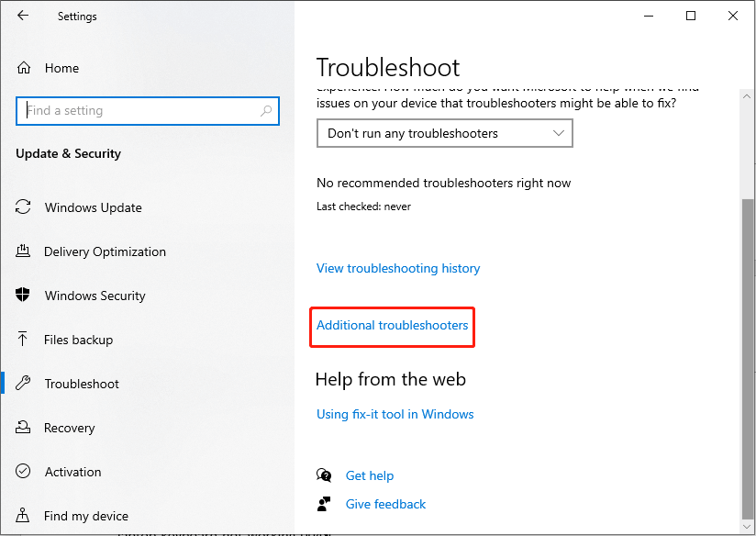Open the Give feedback link
The height and width of the screenshot is (536, 756).
click(x=385, y=504)
